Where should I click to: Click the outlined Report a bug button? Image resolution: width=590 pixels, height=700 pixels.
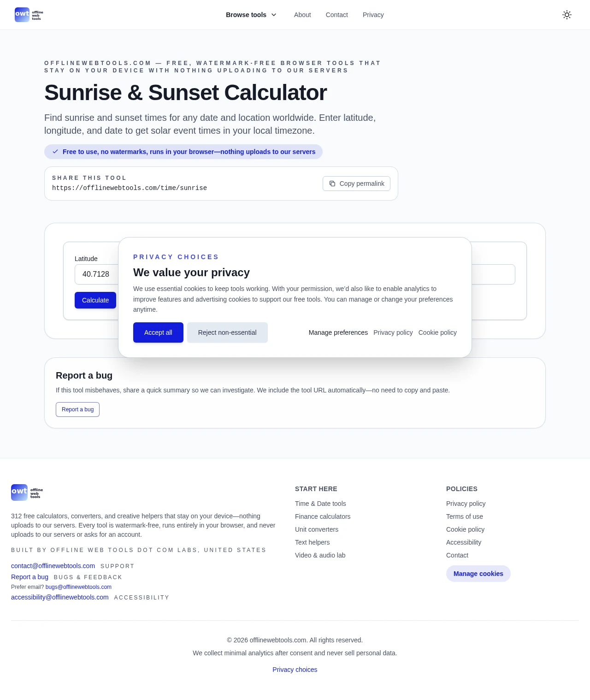tap(77, 409)
